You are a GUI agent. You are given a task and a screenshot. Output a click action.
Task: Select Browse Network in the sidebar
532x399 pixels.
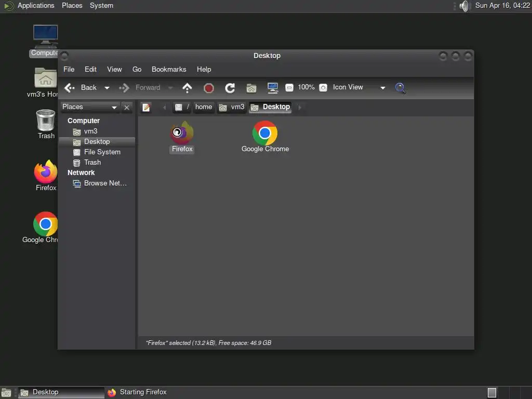point(97,183)
